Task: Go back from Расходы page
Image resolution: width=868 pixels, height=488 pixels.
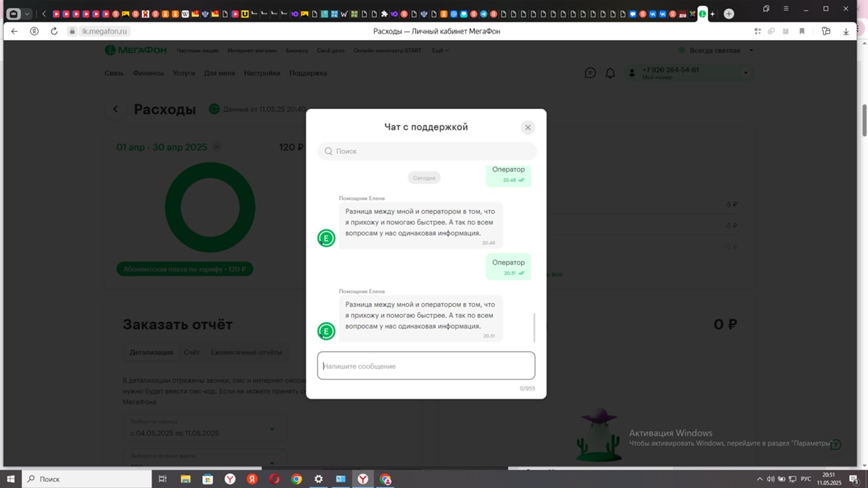Action: coord(115,109)
